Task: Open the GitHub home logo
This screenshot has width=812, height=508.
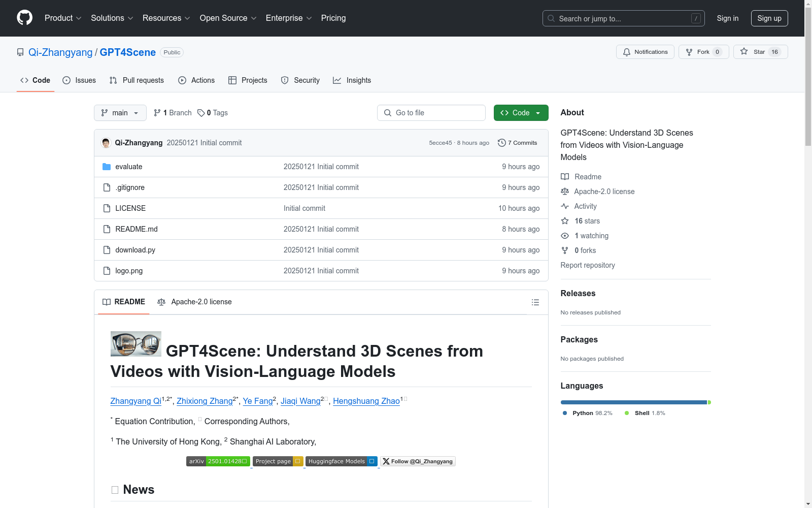Action: click(24, 18)
